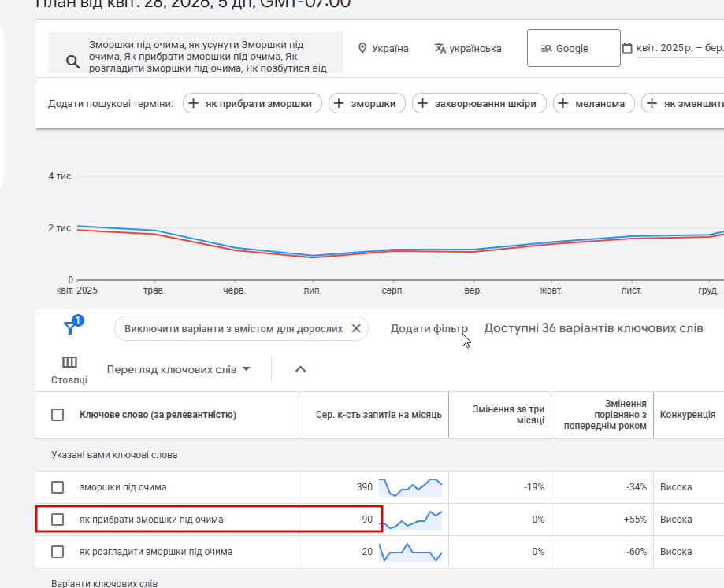
Task: Click 'Додати фільтр' link
Action: (x=429, y=328)
